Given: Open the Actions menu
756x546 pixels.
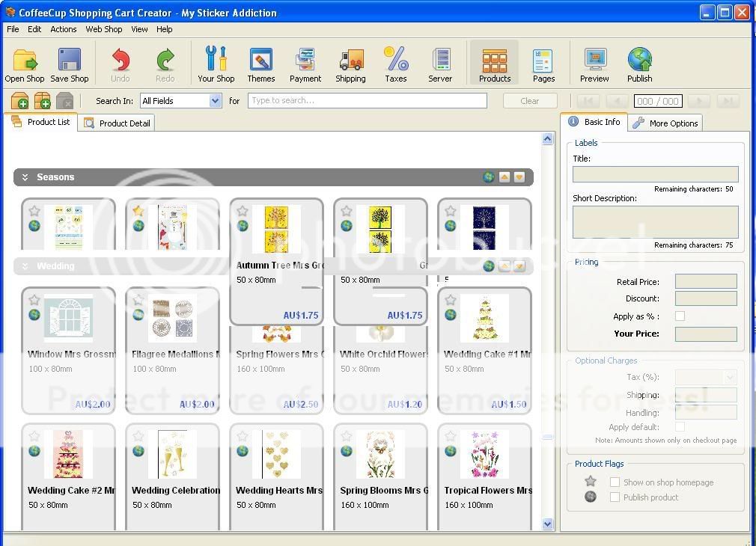Looking at the screenshot, I should click(64, 29).
